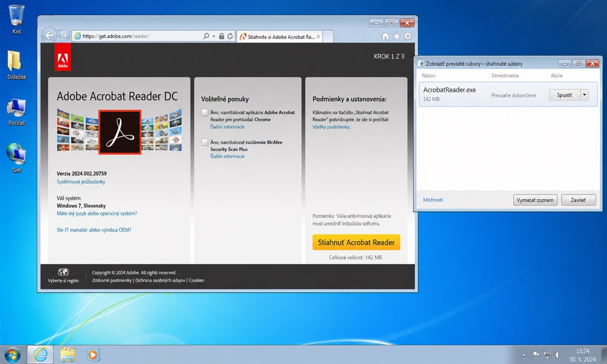Open Možnosti link in downloads window

pyautogui.click(x=433, y=200)
